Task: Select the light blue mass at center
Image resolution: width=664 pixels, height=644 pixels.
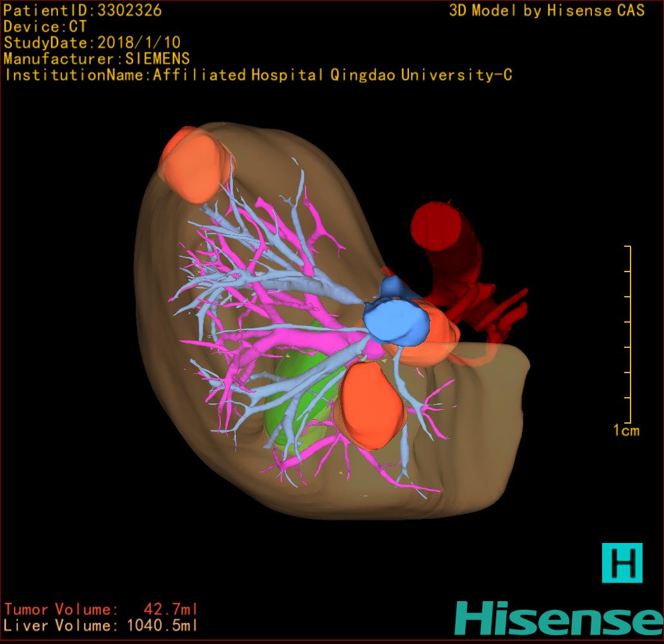Action: pos(398,322)
